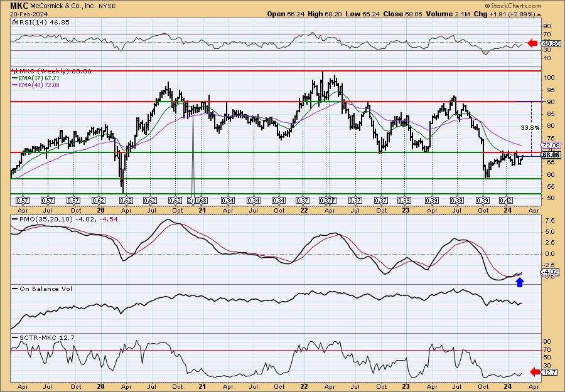Click the Open 66.24 value
Viewport: 565px width, 392px height.
tap(286, 14)
